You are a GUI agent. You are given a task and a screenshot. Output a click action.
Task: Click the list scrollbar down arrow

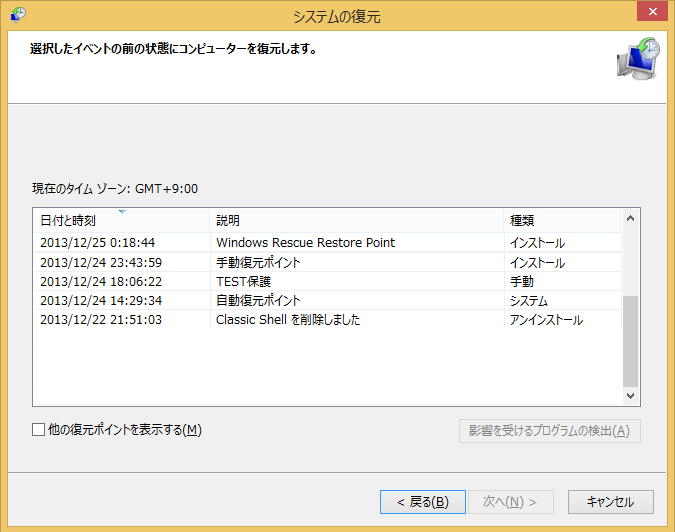coord(630,396)
